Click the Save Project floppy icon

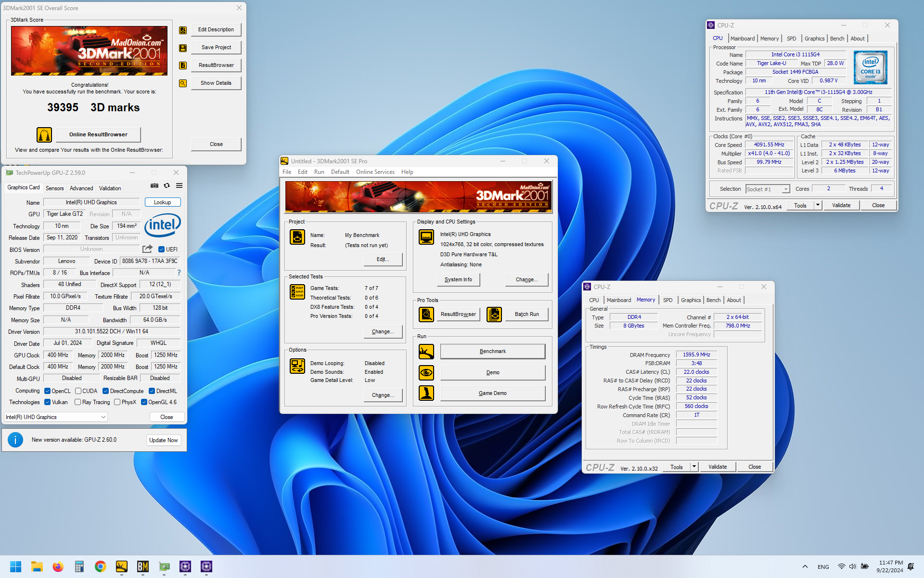183,48
